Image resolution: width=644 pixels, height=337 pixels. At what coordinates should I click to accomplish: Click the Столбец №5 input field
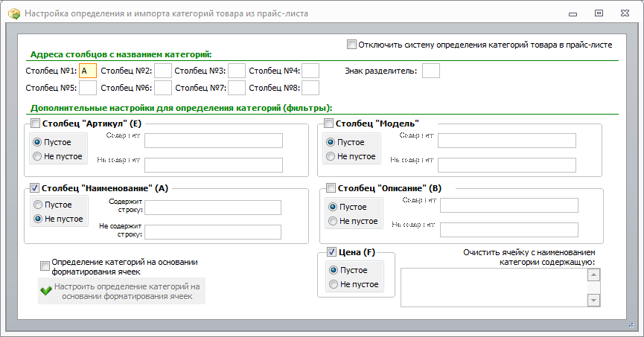(x=88, y=88)
